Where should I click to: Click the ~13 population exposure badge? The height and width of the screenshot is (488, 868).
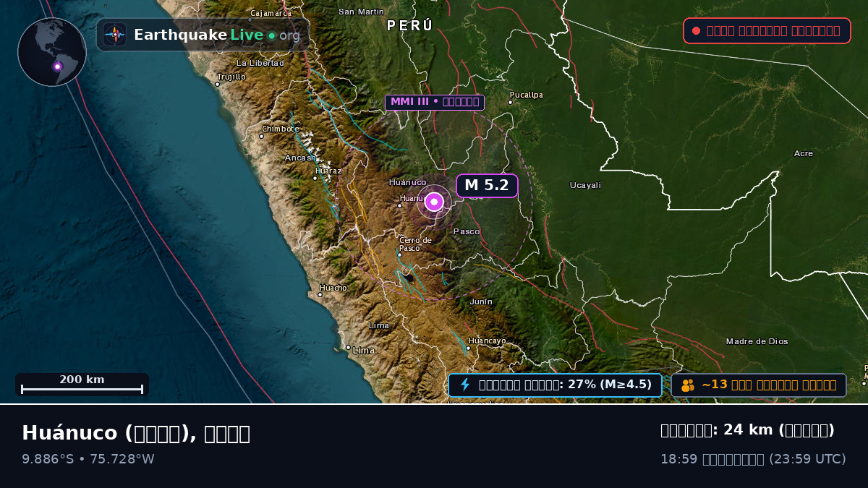click(759, 385)
